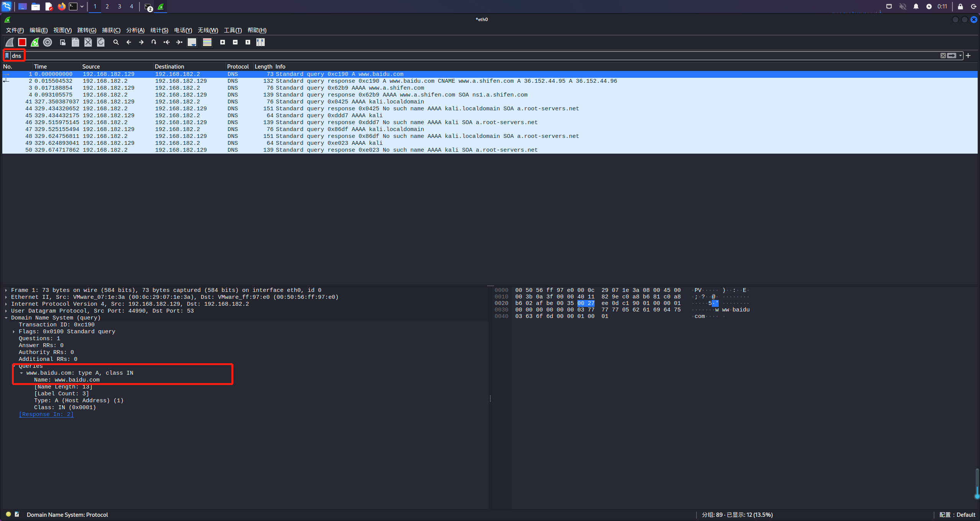Click the save capture file icon

75,42
